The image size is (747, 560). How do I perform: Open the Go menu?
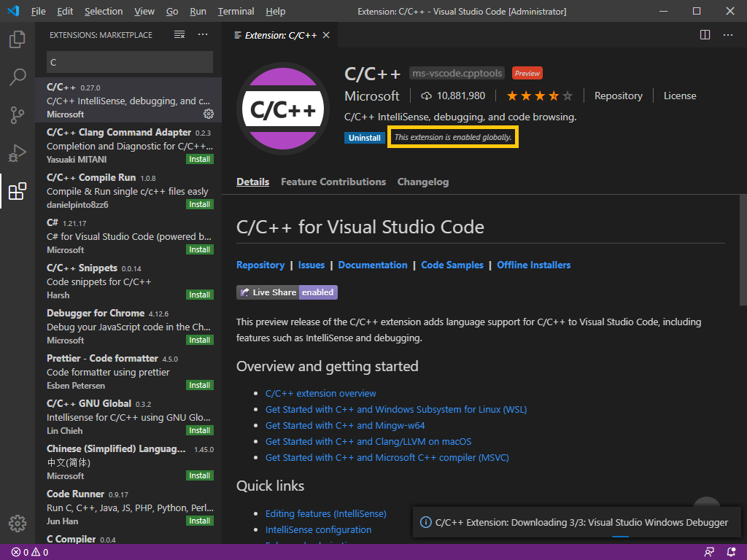pos(172,11)
